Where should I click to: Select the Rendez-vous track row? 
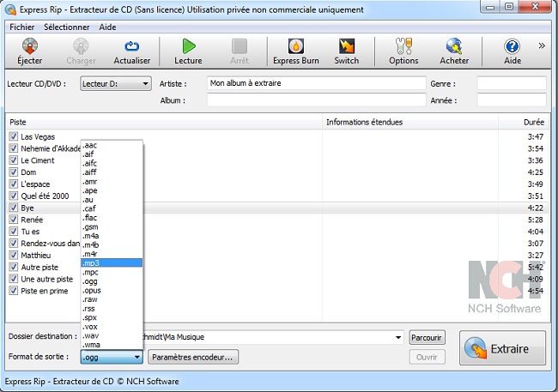(277, 244)
